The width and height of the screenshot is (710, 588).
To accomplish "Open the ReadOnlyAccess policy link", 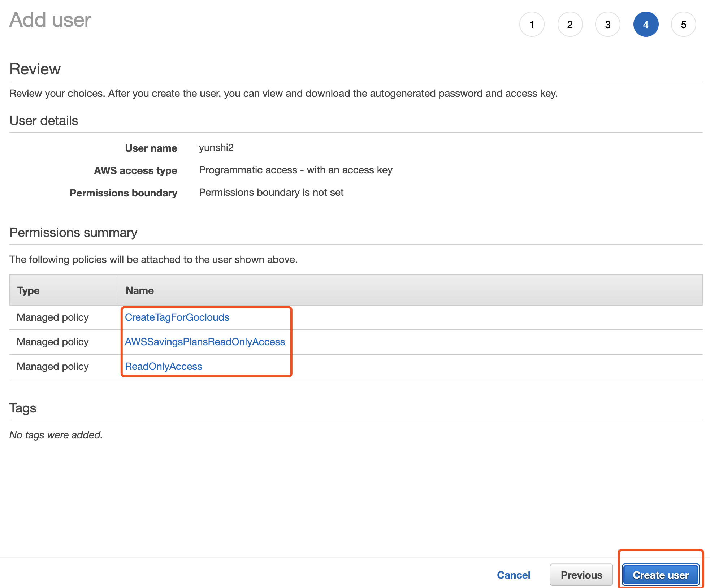I will [x=164, y=366].
